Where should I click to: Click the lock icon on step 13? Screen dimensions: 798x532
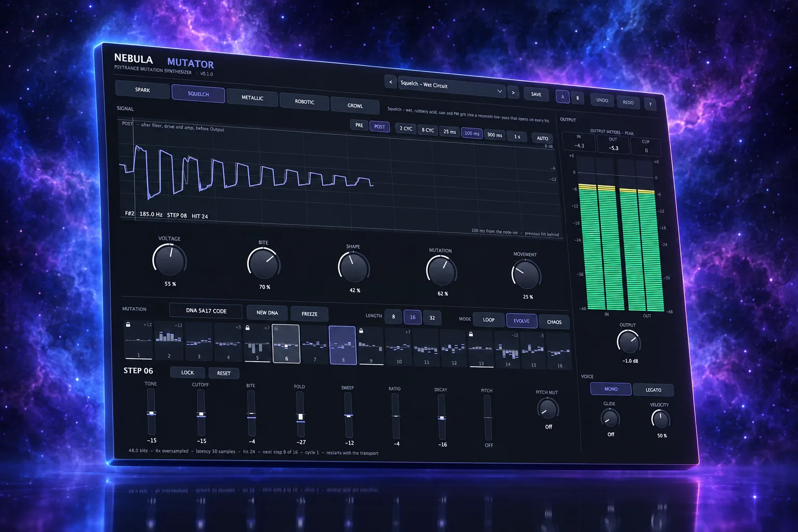471,334
